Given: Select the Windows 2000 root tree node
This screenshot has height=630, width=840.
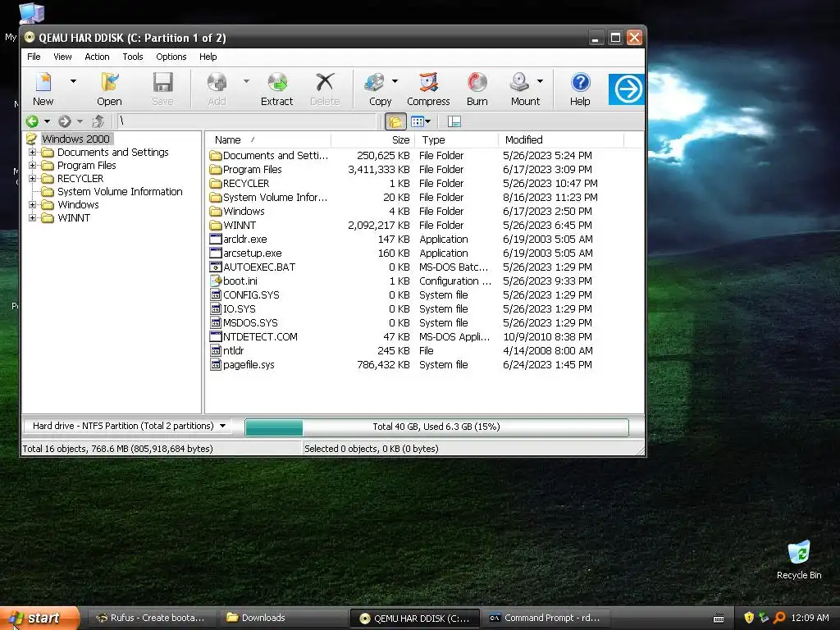Looking at the screenshot, I should (75, 139).
